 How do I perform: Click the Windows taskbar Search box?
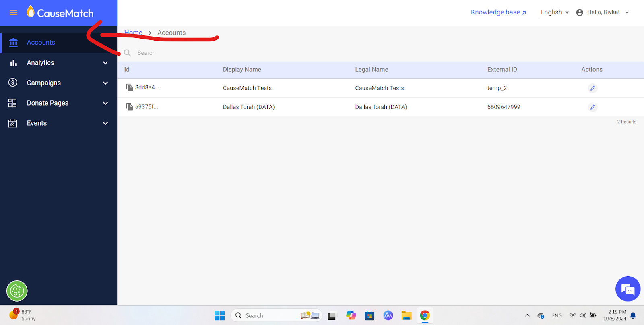[x=276, y=315]
